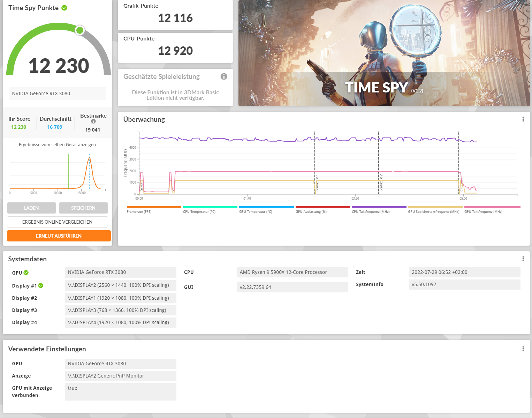
Task: Open the Verwendete Einstellungen options menu
Action: [x=523, y=348]
